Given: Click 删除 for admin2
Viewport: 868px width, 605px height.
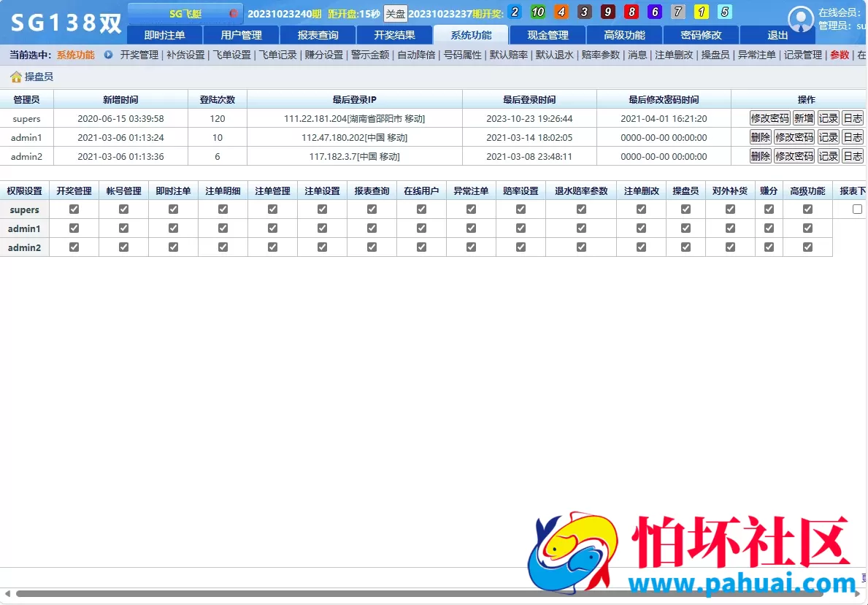Looking at the screenshot, I should (760, 156).
